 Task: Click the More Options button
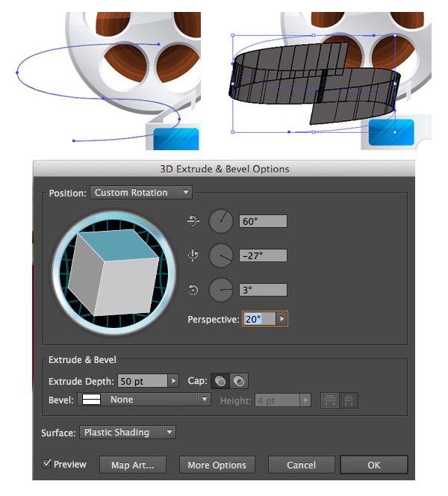point(217,465)
